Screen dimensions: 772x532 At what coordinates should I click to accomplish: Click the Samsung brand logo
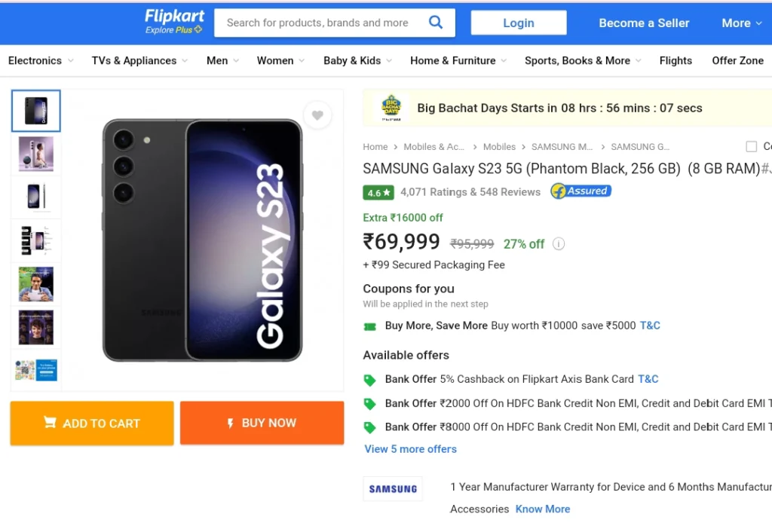393,489
